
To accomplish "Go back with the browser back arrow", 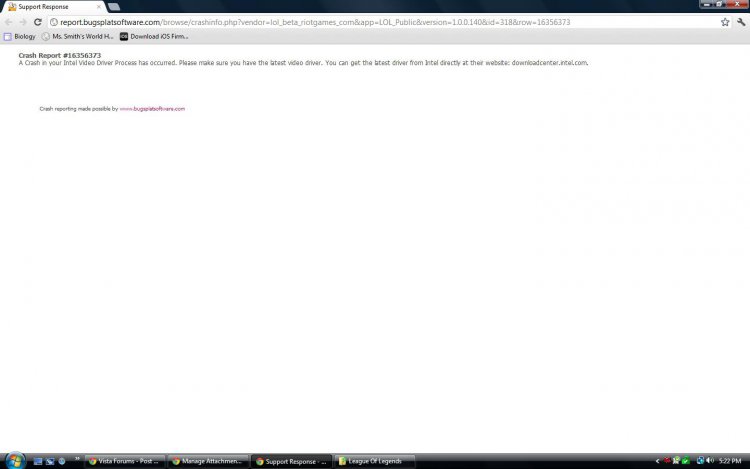I will point(9,22).
